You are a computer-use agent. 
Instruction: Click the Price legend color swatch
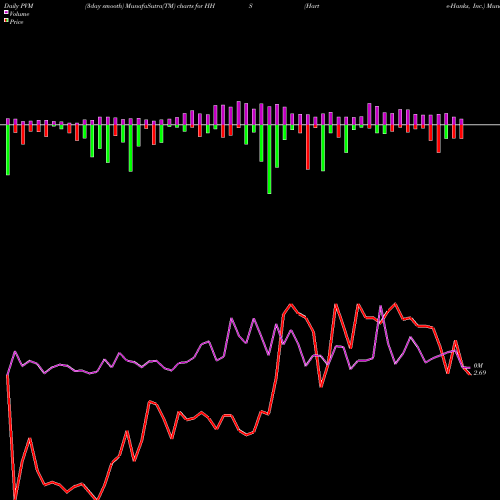(6, 21)
